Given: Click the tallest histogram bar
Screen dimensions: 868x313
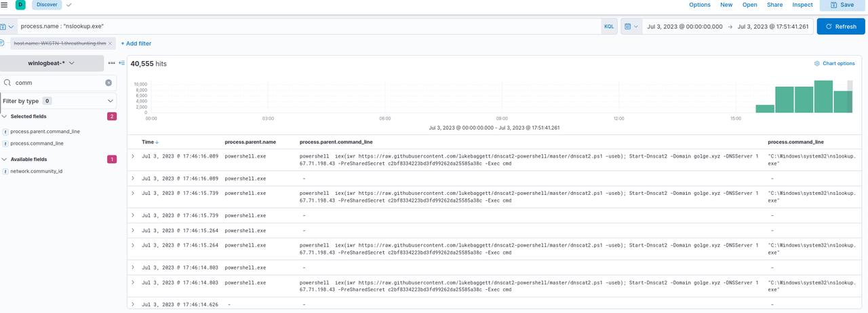Looking at the screenshot, I should pyautogui.click(x=823, y=96).
